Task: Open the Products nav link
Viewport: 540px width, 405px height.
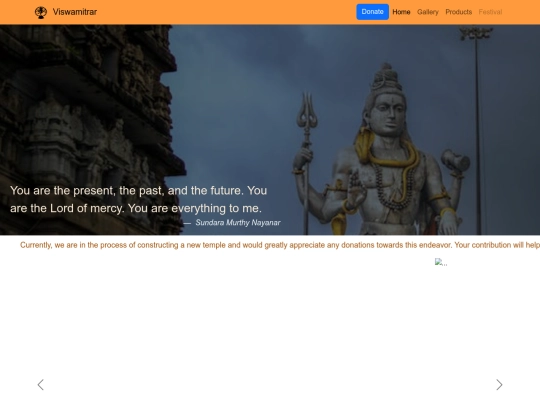Action: click(x=458, y=12)
